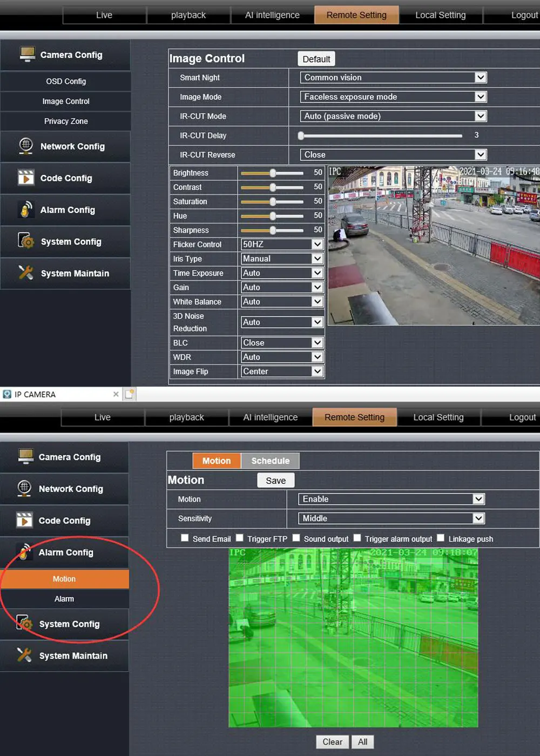Viewport: 540px width, 756px height.
Task: Tick the Trigger FTP checkbox
Action: pyautogui.click(x=239, y=538)
